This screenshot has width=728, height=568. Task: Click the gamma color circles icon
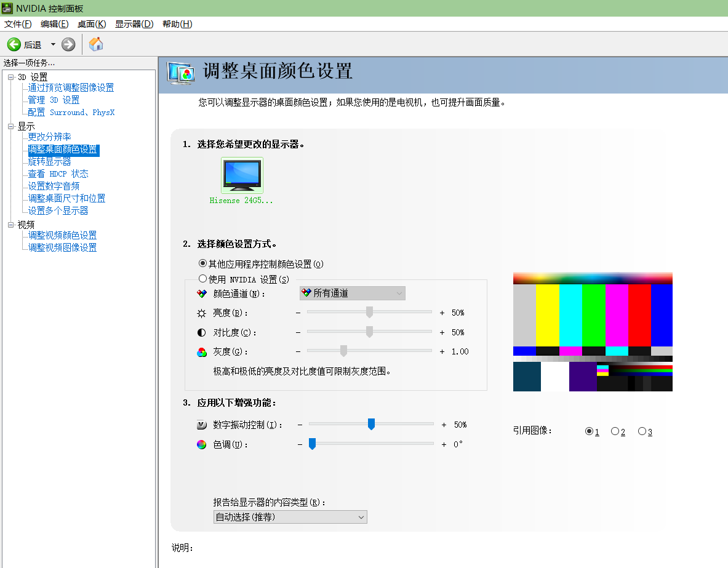(x=201, y=352)
